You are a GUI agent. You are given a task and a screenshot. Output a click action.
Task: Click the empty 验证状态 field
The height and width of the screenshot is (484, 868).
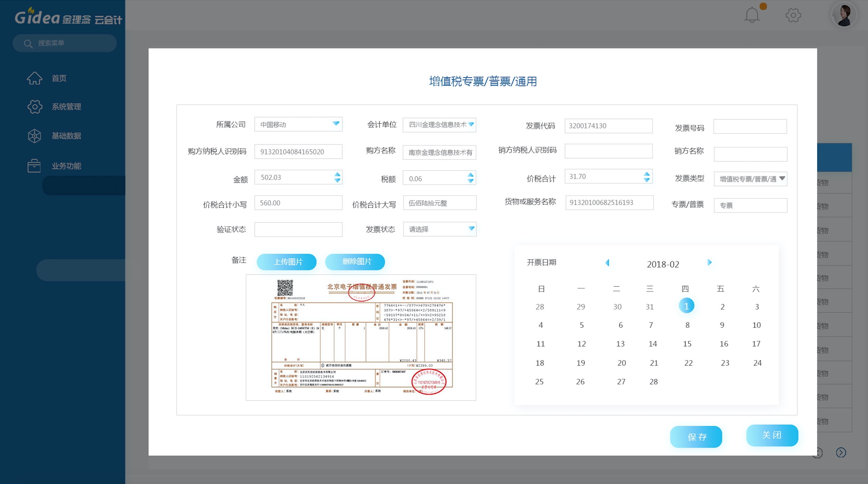point(298,229)
